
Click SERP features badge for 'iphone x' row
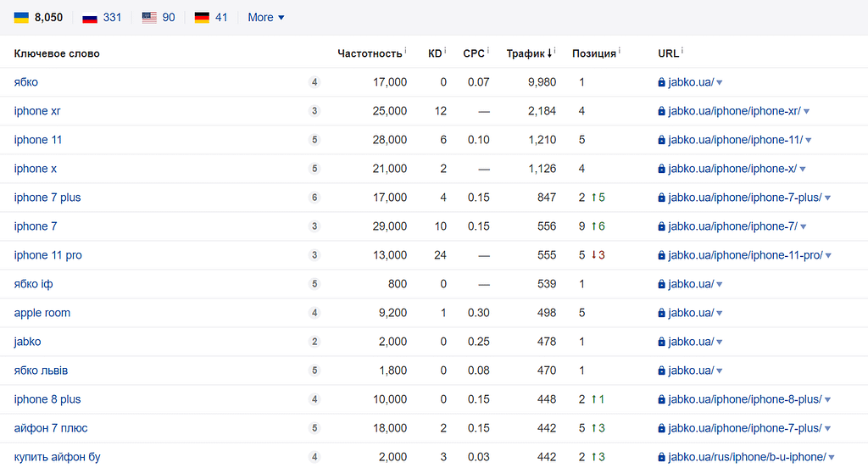[x=314, y=169]
